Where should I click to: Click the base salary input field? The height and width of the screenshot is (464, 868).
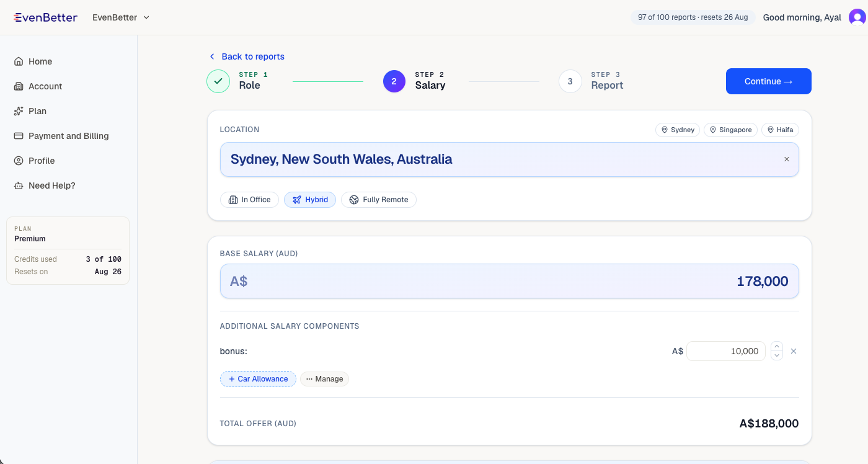[x=510, y=282]
